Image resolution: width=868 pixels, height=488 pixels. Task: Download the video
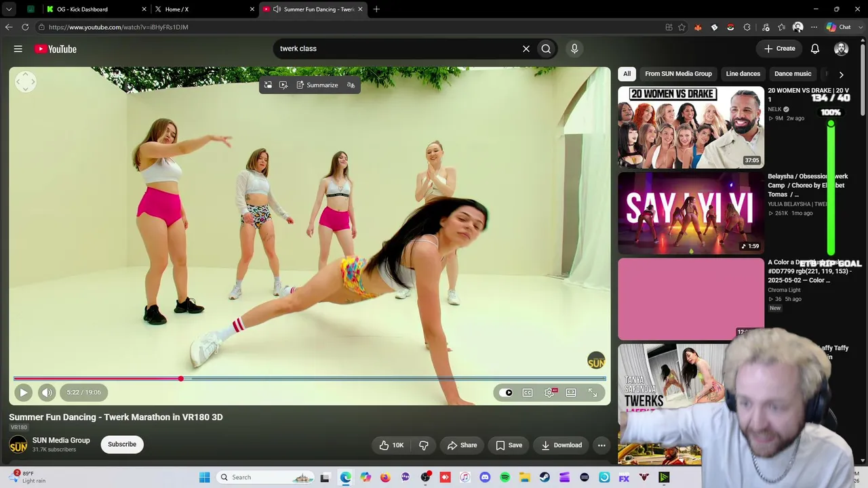561,445
